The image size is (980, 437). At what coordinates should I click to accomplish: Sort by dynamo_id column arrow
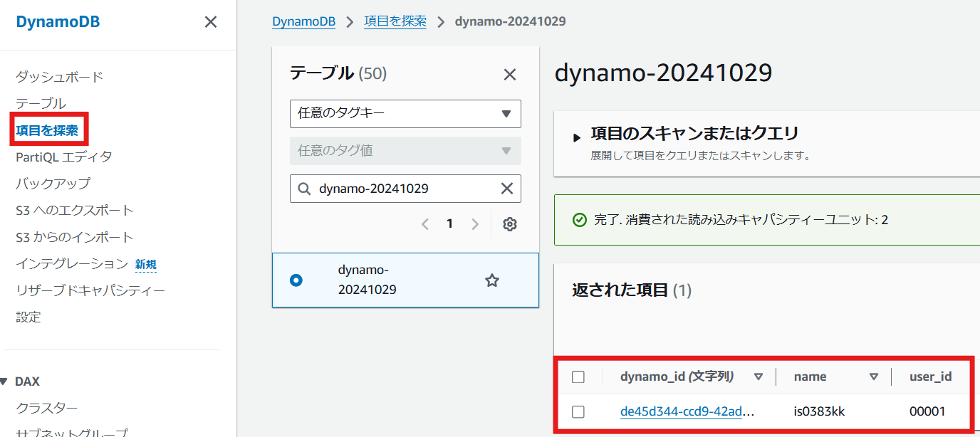(759, 377)
